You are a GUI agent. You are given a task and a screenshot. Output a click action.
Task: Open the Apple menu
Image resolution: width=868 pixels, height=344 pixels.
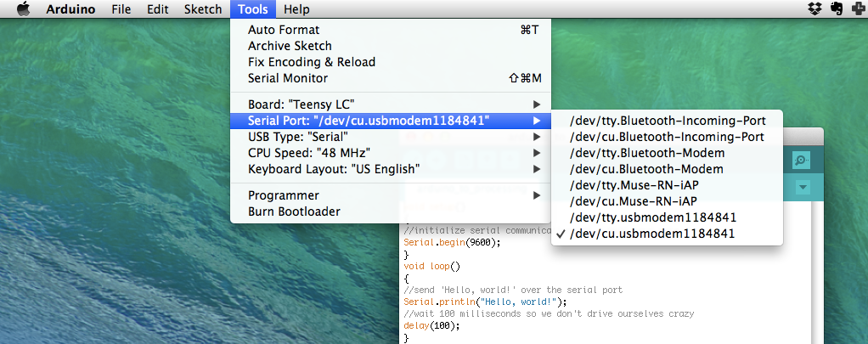(x=24, y=9)
